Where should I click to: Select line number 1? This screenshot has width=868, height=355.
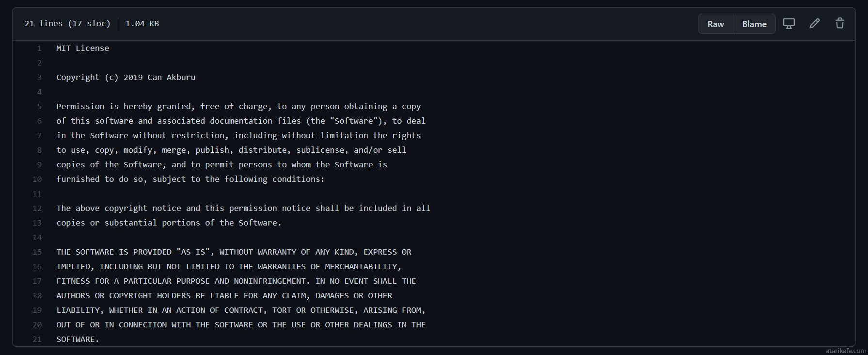pos(39,48)
